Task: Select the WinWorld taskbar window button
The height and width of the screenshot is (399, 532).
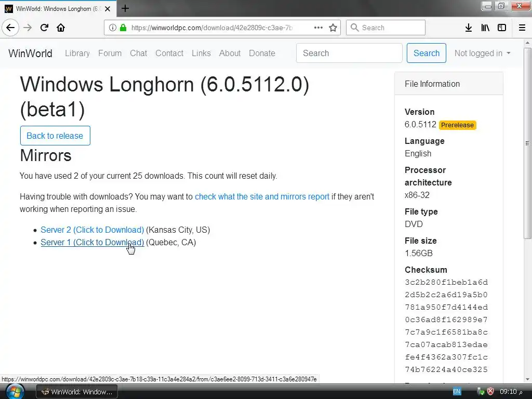Action: point(77,392)
